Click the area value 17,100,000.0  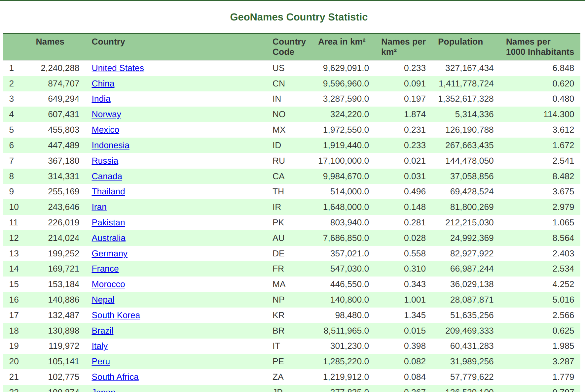point(344,161)
